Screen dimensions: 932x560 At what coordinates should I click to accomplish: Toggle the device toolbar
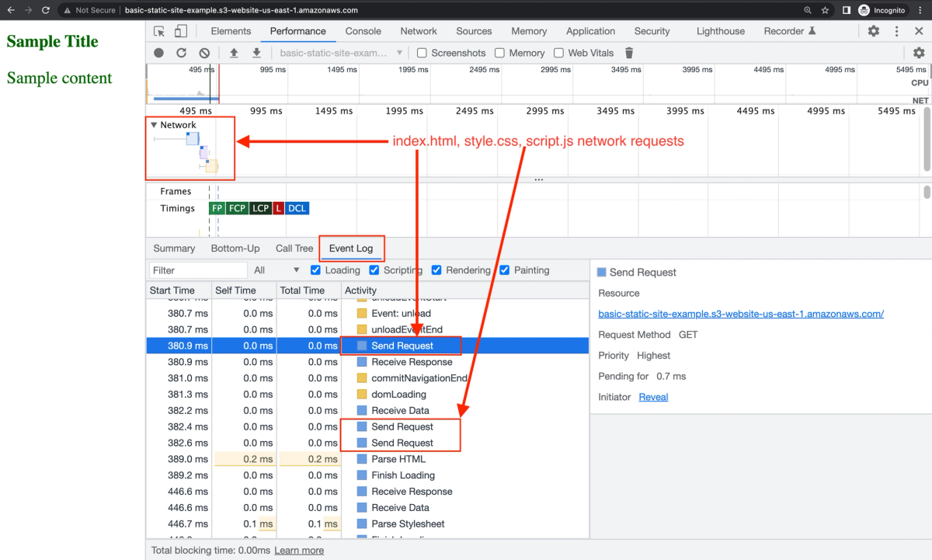(x=183, y=30)
